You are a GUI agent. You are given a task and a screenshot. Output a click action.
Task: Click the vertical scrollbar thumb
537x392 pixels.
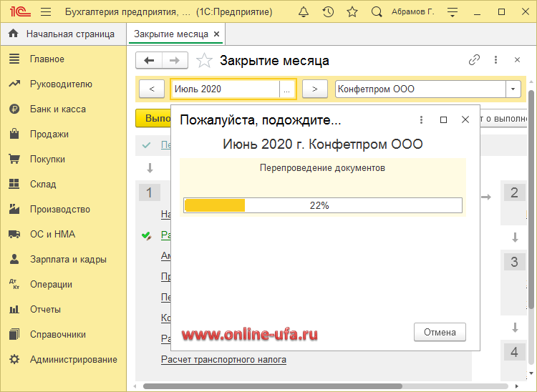pos(531,200)
